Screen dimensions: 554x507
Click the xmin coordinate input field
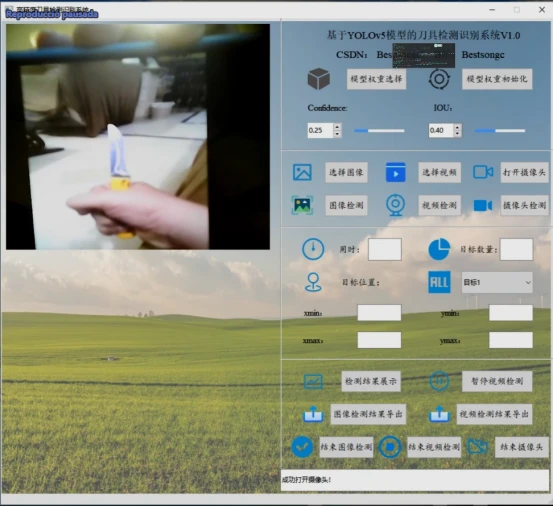coord(379,313)
